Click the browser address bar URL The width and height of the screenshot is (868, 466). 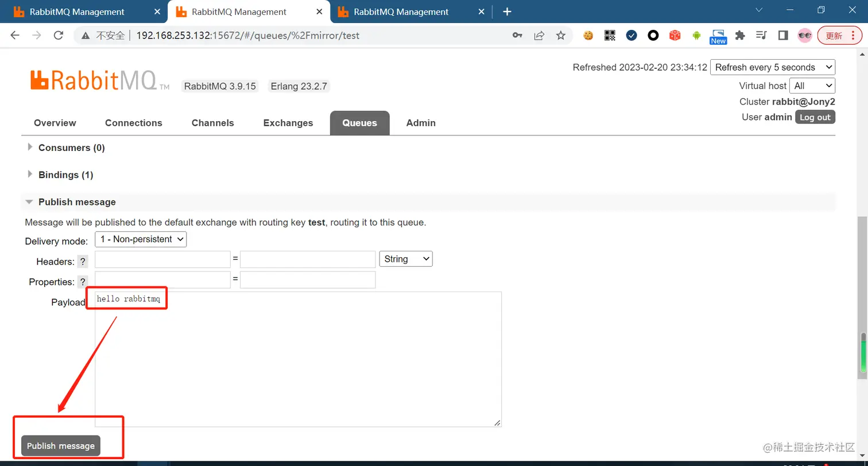point(248,36)
